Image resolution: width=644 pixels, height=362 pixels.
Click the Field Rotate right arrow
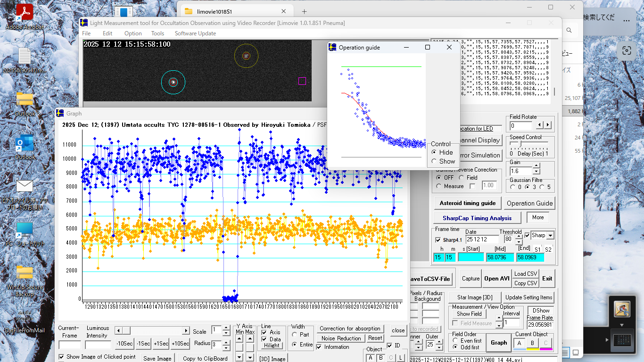click(x=547, y=125)
